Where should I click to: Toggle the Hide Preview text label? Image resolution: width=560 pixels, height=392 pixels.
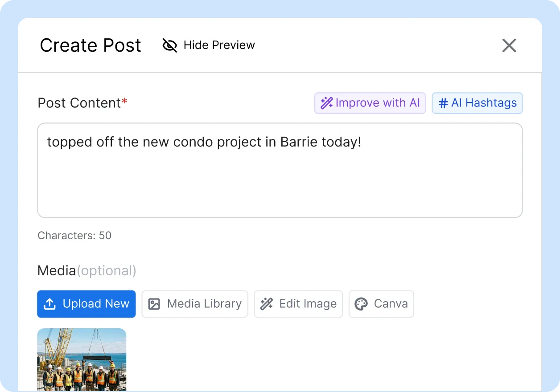pos(219,45)
